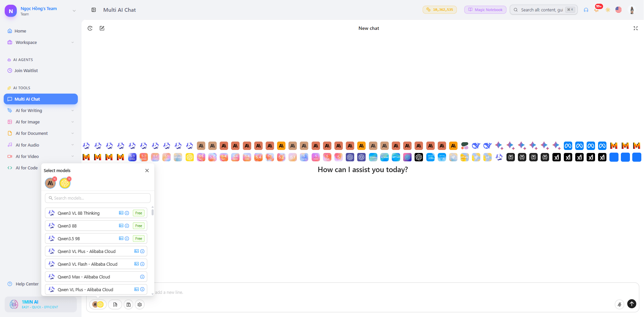Open chat history clock icon

(x=90, y=28)
